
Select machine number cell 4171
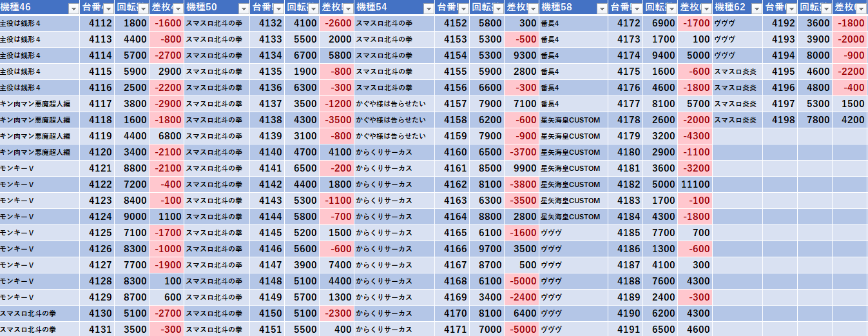[452, 330]
